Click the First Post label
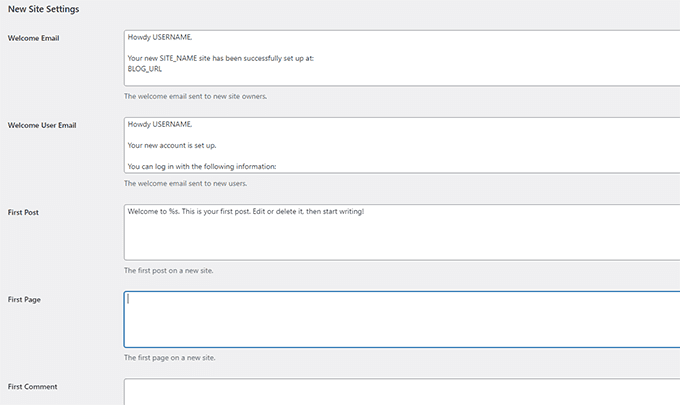 tap(23, 212)
